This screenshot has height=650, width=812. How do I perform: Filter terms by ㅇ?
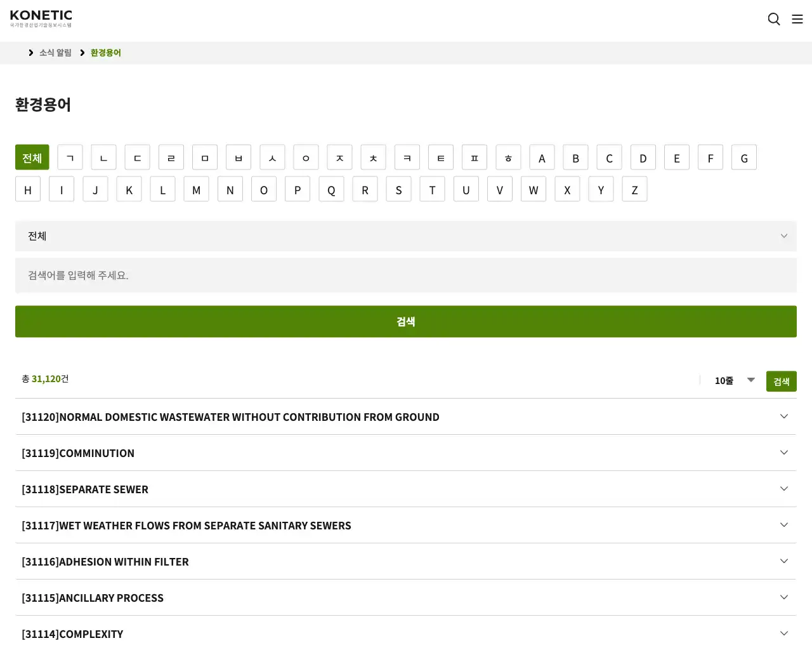tap(306, 157)
